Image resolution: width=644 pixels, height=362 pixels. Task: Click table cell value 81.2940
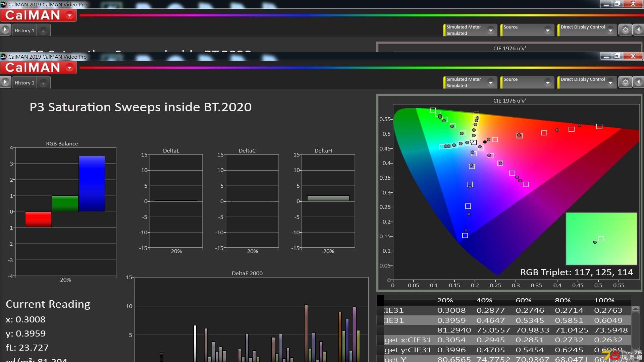point(454,330)
